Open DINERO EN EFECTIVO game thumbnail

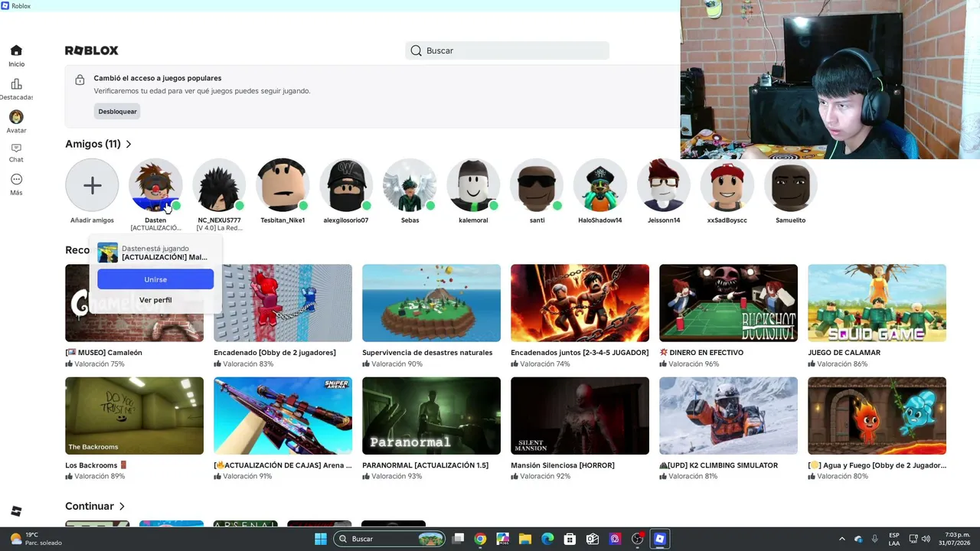[x=728, y=303]
